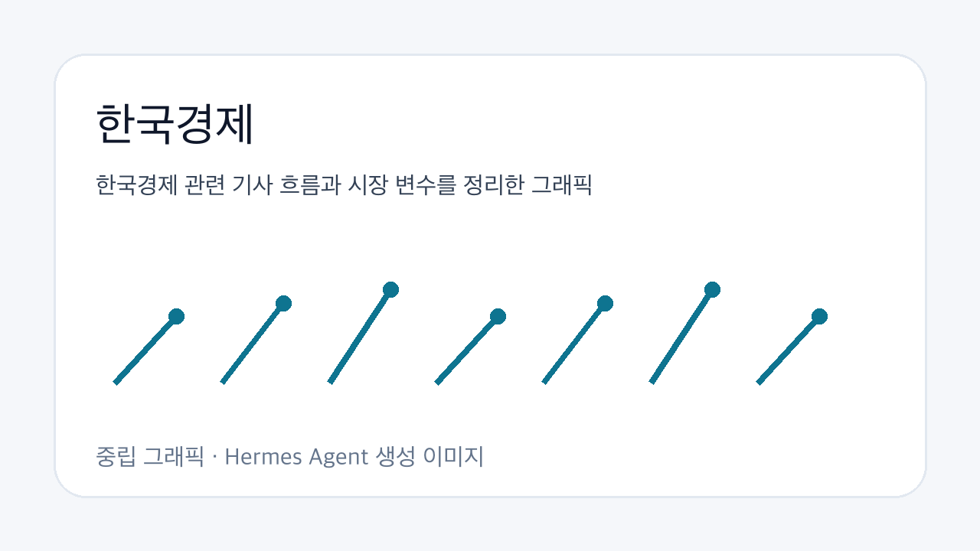Select the 중립 그래픽 footer label

tap(150, 457)
